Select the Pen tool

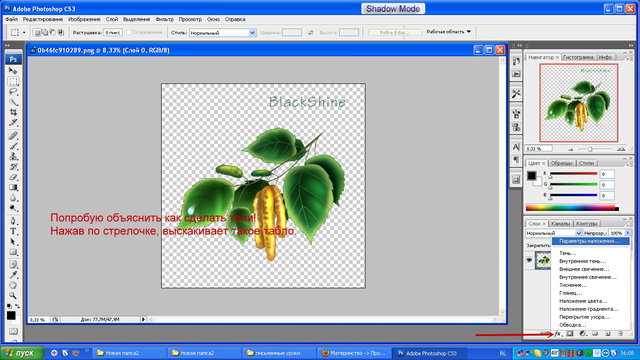point(13,221)
